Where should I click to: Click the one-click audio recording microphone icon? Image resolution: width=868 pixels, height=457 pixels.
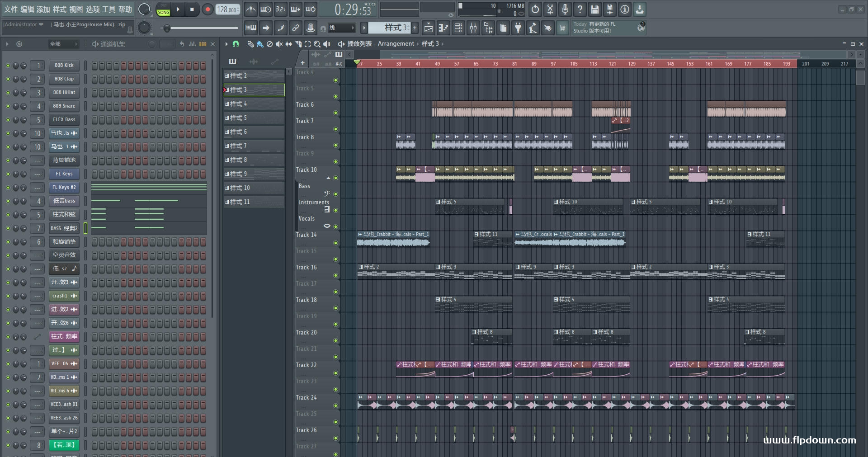click(x=565, y=9)
